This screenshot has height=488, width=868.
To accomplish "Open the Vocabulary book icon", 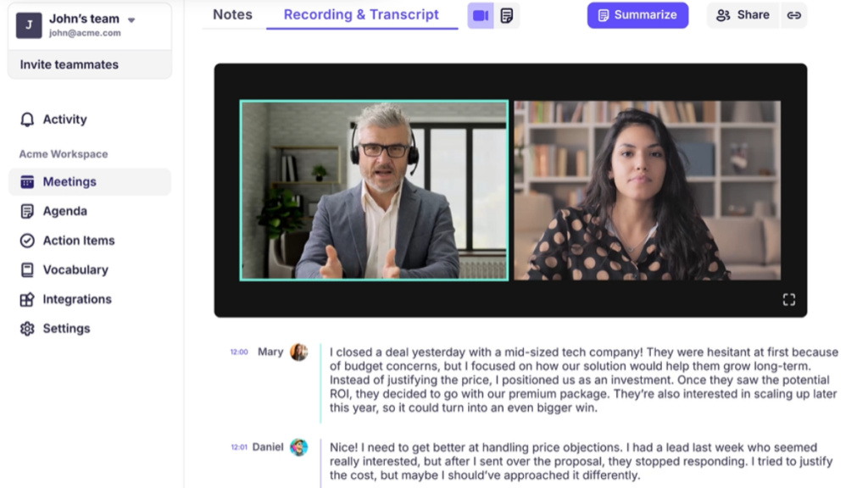I will tap(26, 269).
